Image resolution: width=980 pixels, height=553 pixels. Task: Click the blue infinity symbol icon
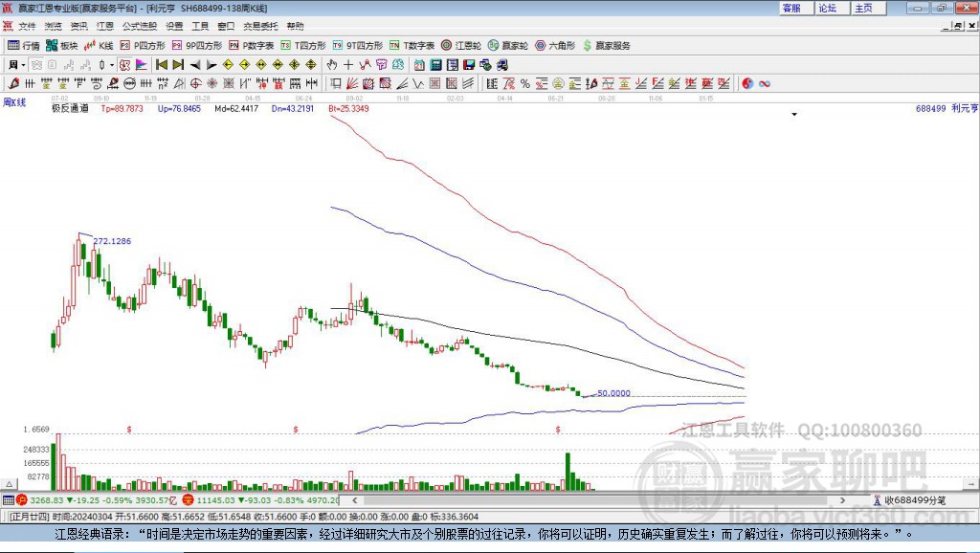765,84
